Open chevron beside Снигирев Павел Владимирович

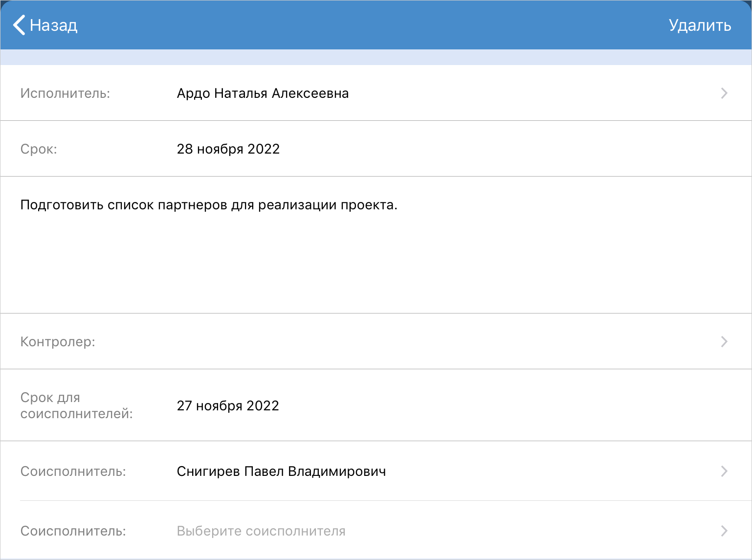click(724, 471)
